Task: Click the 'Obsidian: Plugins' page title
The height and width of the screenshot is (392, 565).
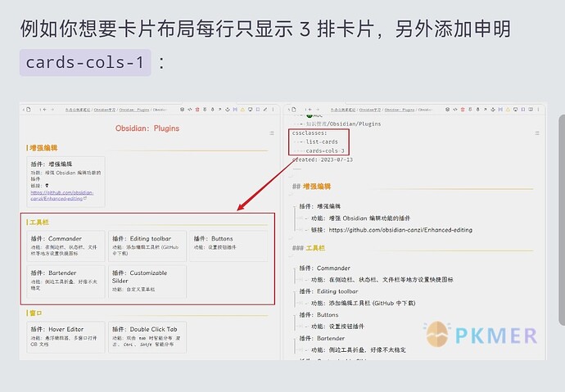Action: (x=147, y=128)
